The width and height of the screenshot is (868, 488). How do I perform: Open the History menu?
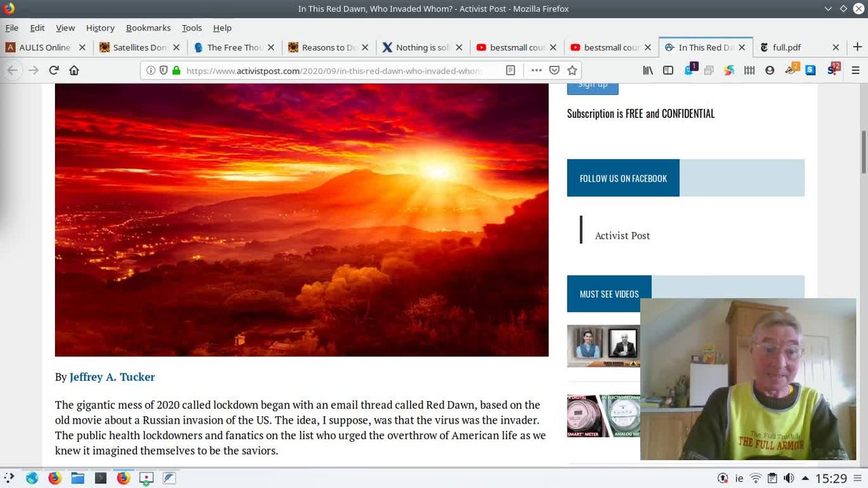[100, 28]
